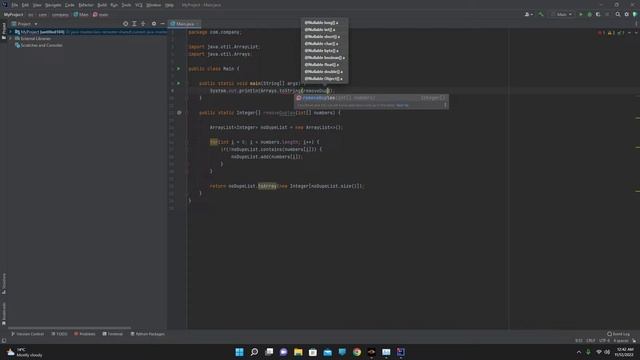Open IDE settings gear in top toolbar
The image size is (640, 360).
pos(627,14)
